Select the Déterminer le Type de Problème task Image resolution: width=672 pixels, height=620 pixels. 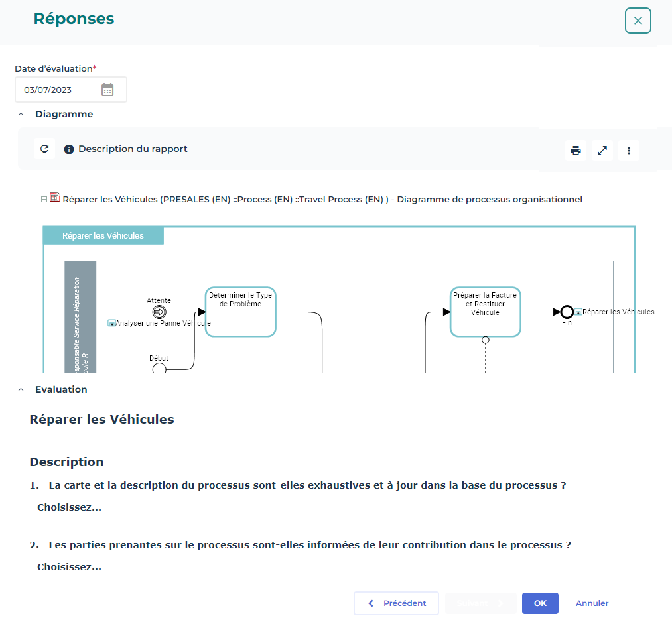[240, 312]
